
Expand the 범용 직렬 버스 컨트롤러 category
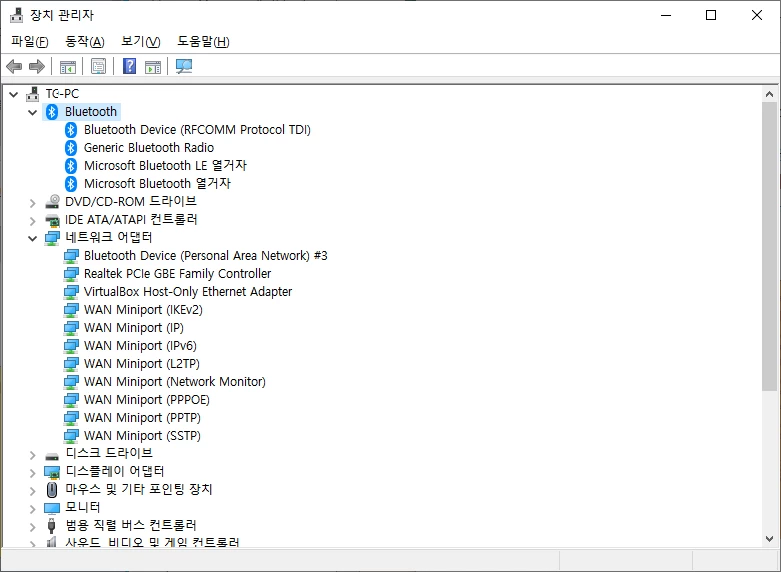(33, 526)
